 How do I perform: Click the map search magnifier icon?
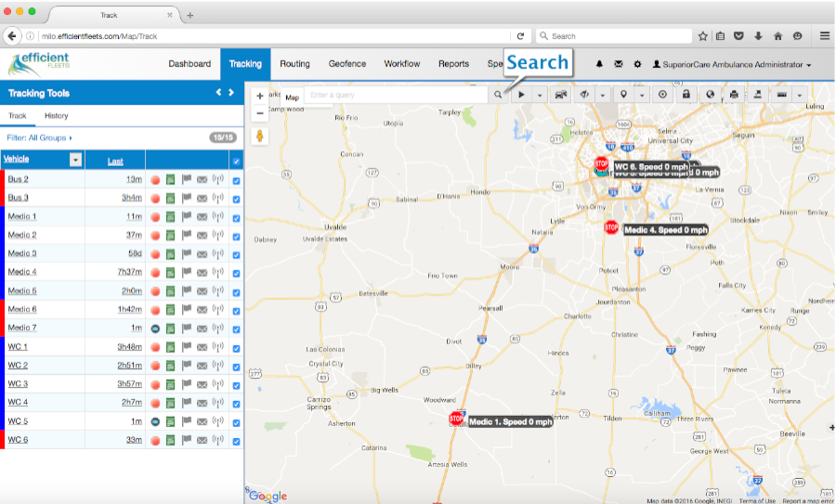pos(498,95)
